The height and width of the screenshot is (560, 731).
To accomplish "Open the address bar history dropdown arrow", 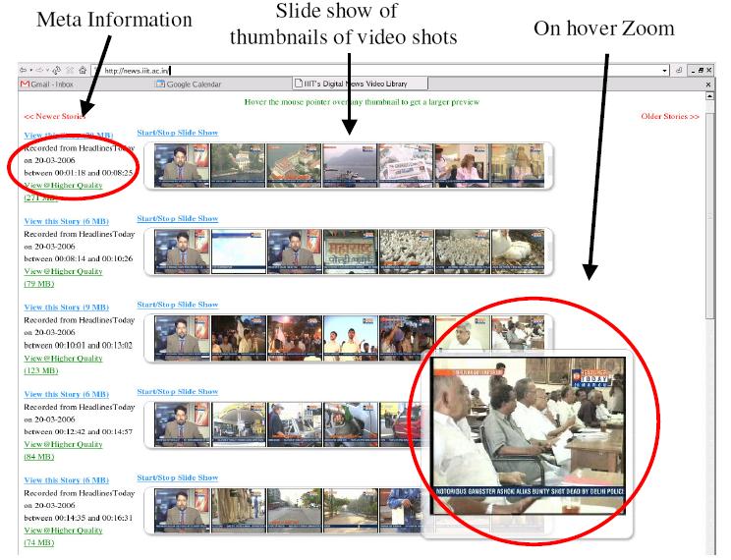I will click(x=665, y=71).
